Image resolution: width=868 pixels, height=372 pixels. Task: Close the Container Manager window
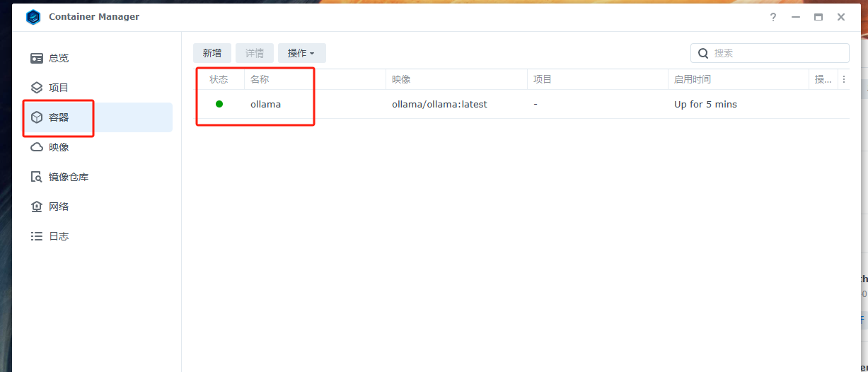coord(841,17)
